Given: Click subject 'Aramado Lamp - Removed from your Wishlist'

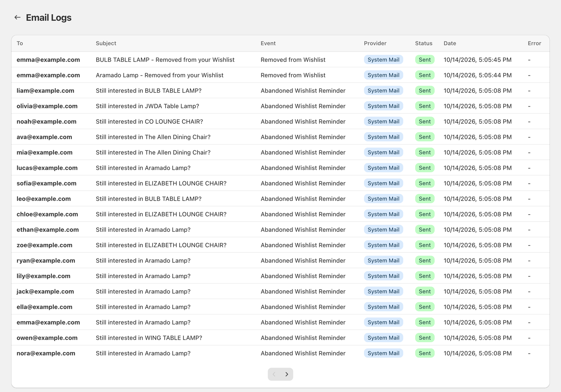Looking at the screenshot, I should (160, 75).
